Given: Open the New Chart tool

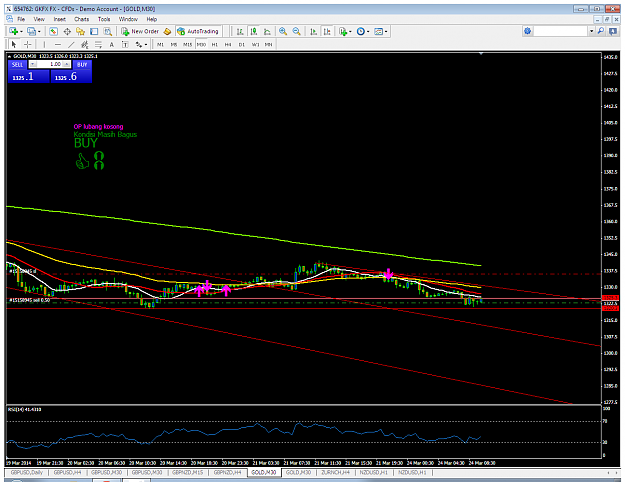Looking at the screenshot, I should 13,31.
